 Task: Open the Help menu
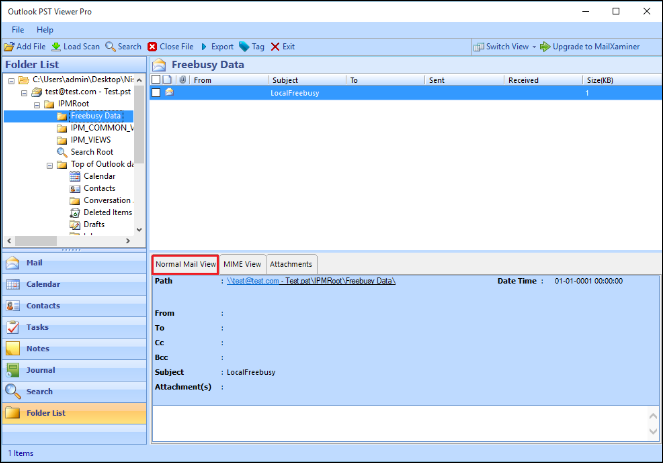[x=44, y=30]
